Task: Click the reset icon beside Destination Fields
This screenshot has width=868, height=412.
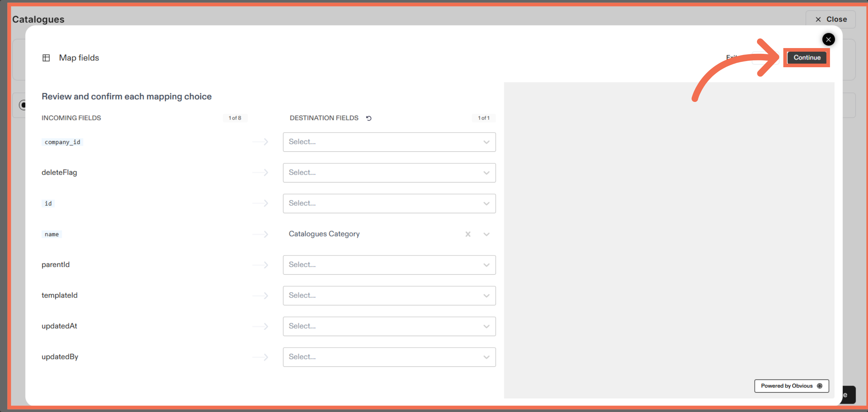Action: click(x=369, y=118)
